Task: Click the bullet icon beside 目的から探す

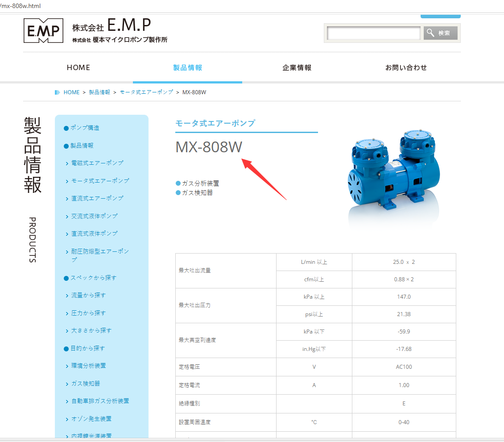Action: [66, 348]
